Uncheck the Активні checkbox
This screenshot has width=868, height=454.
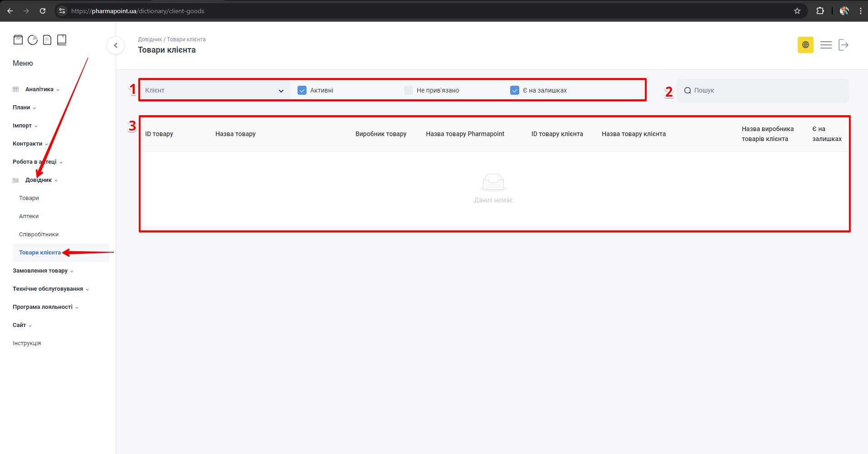click(x=302, y=90)
